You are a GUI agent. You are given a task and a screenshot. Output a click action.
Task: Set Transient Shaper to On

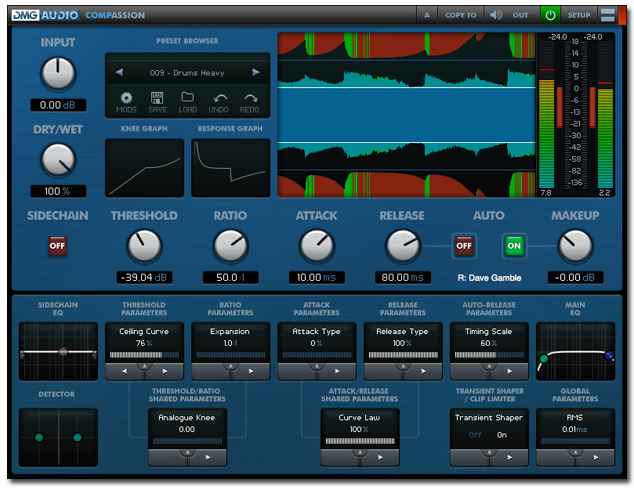(502, 435)
